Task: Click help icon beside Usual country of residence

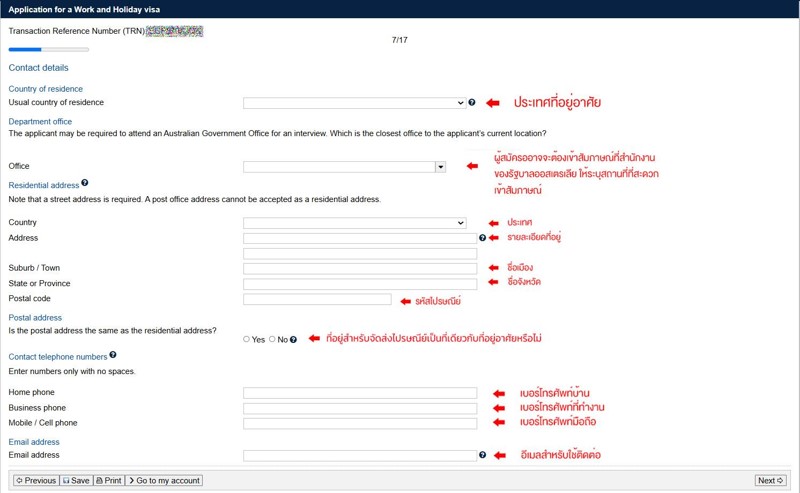Action: click(x=472, y=102)
